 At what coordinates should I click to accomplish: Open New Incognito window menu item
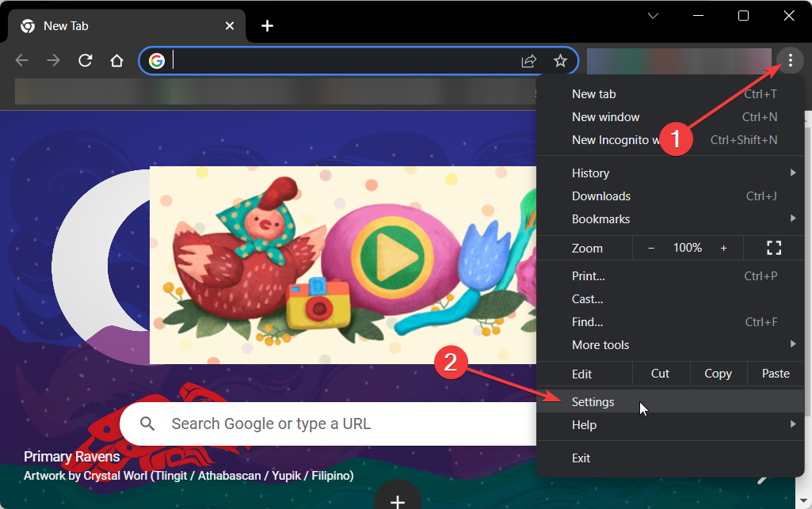coord(670,139)
